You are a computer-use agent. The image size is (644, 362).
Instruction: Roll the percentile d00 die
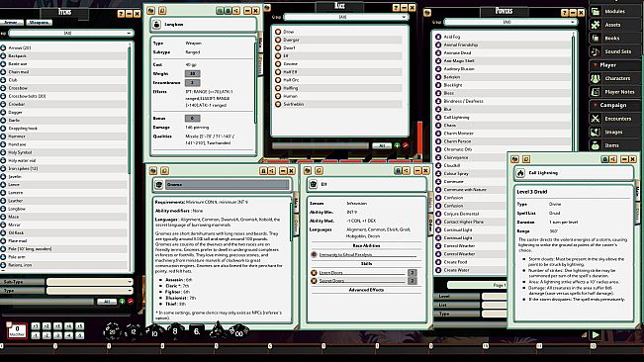(238, 331)
